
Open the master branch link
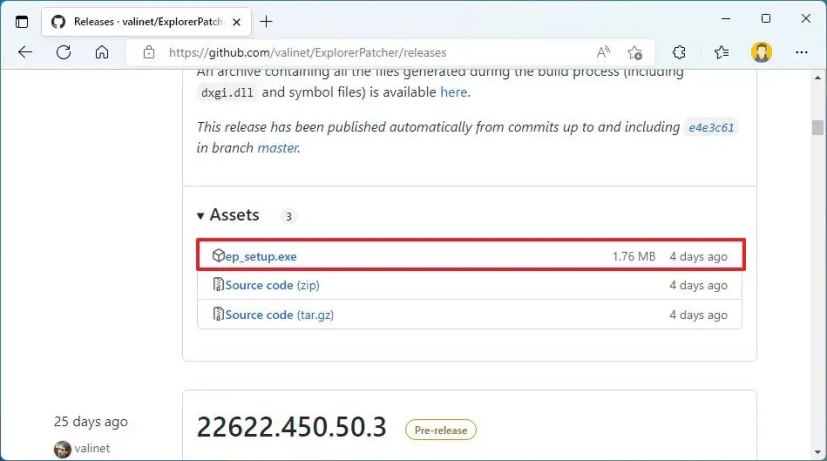(x=277, y=148)
